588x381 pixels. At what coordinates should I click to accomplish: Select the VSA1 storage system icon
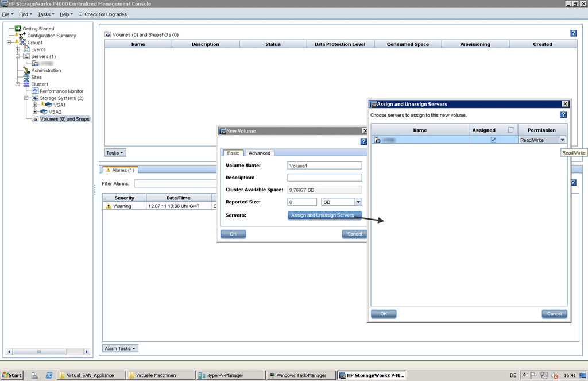click(x=48, y=105)
